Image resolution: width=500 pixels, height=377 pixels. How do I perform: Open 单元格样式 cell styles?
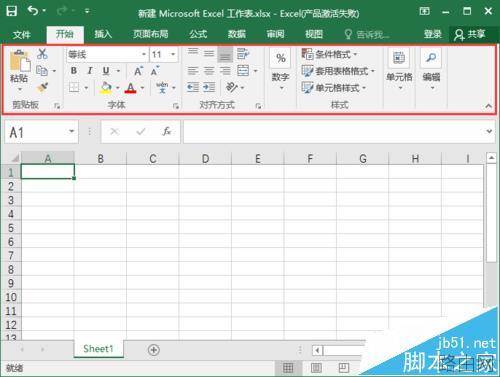pos(334,88)
